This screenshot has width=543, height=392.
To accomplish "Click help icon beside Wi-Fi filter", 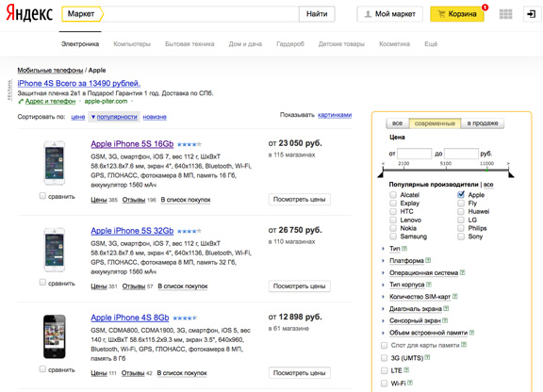I will tap(410, 383).
